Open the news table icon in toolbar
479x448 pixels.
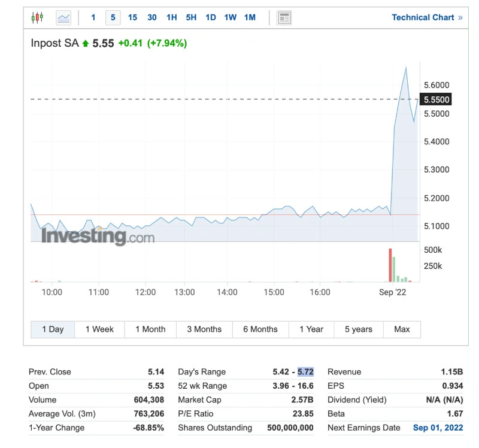(x=284, y=17)
